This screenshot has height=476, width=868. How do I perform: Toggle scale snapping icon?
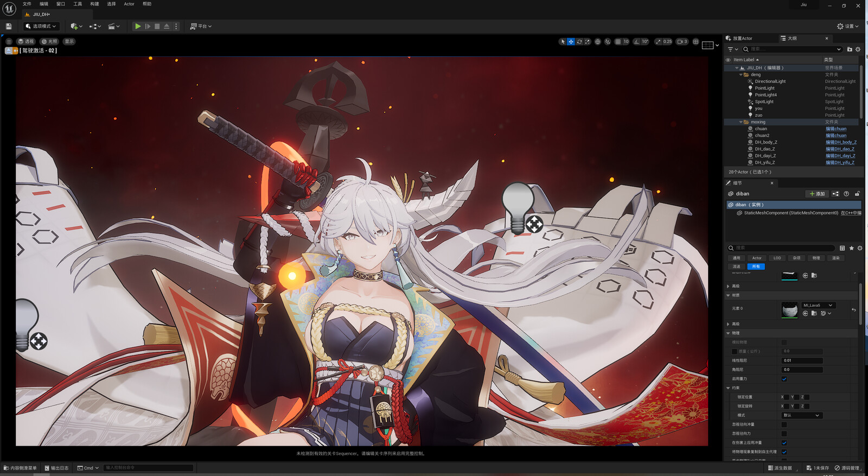(658, 41)
